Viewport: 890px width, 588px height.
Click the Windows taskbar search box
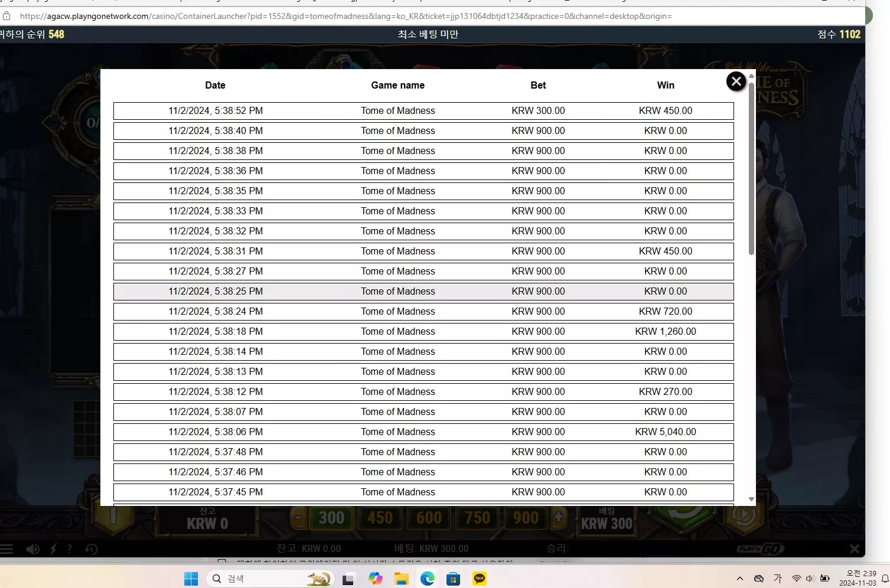coord(270,579)
